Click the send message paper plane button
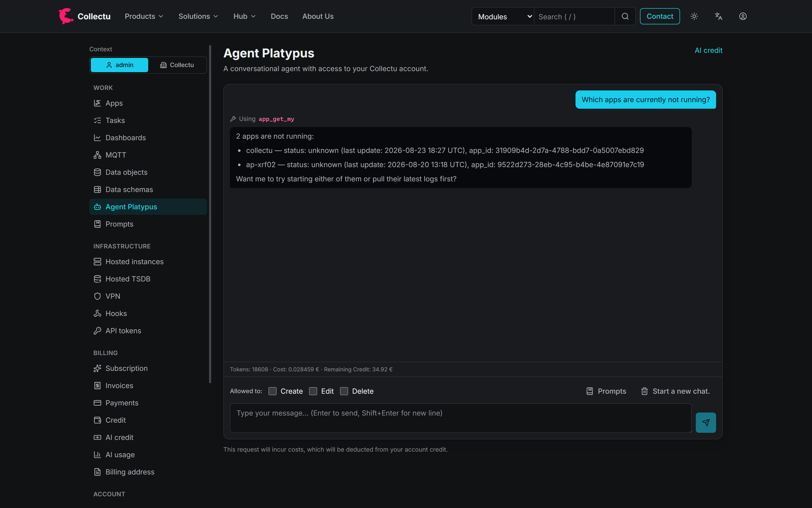 (706, 422)
